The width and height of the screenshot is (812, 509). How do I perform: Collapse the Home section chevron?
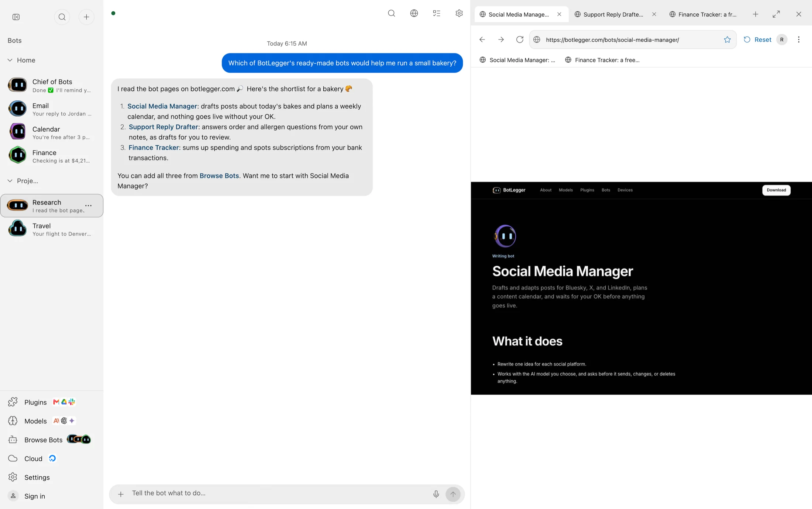tap(10, 60)
